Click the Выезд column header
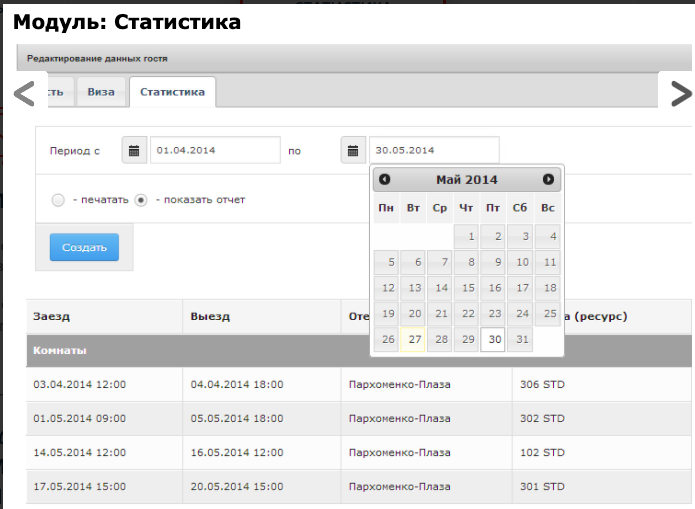This screenshot has height=509, width=695. (x=262, y=317)
